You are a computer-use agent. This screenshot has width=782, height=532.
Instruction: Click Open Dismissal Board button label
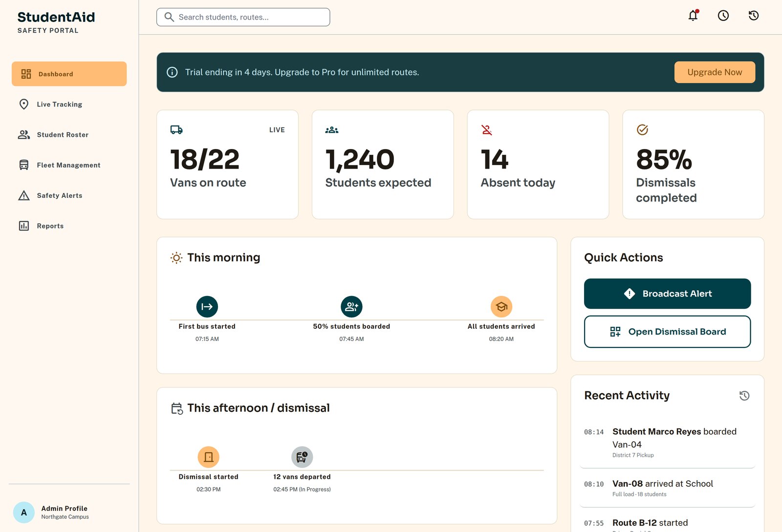677,332
